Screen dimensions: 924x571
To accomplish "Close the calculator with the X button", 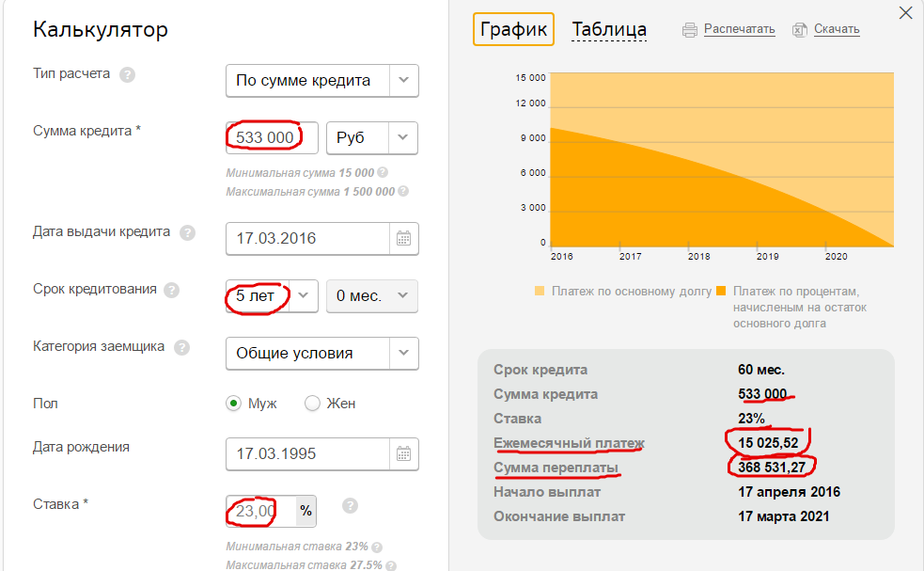I will coord(905,13).
